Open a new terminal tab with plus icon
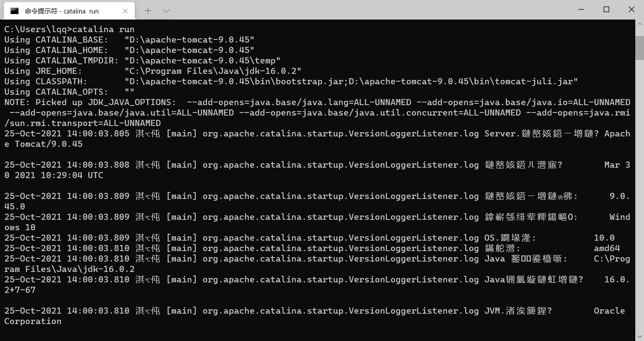Viewport: 644px width, 341px height. (x=148, y=10)
